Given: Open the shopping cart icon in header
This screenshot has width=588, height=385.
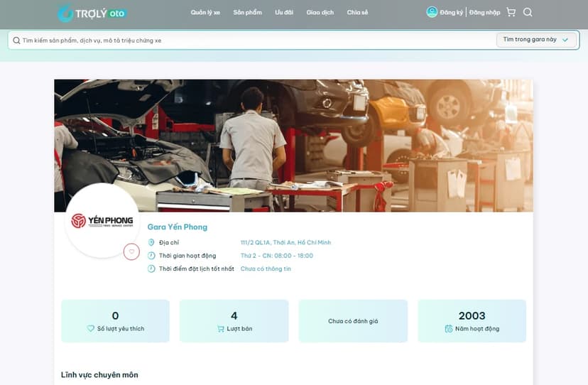Looking at the screenshot, I should [511, 12].
